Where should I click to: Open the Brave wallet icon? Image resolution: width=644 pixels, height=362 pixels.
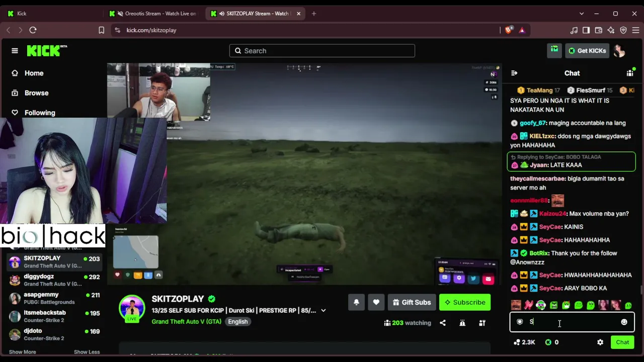pyautogui.click(x=599, y=30)
